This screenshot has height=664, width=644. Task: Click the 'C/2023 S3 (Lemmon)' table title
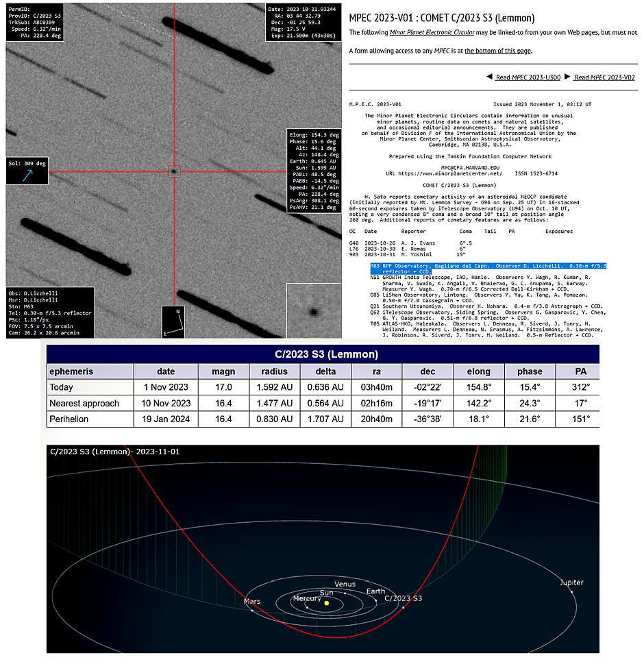[326, 354]
